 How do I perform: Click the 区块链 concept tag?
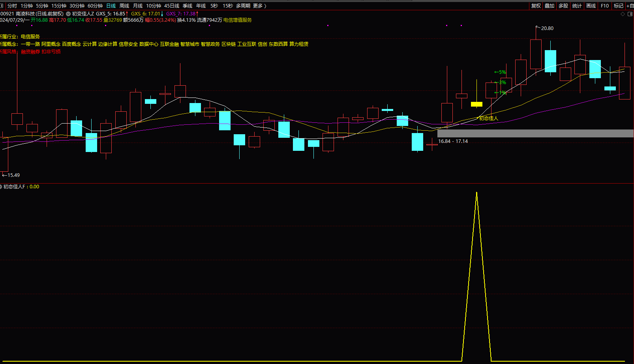click(229, 44)
